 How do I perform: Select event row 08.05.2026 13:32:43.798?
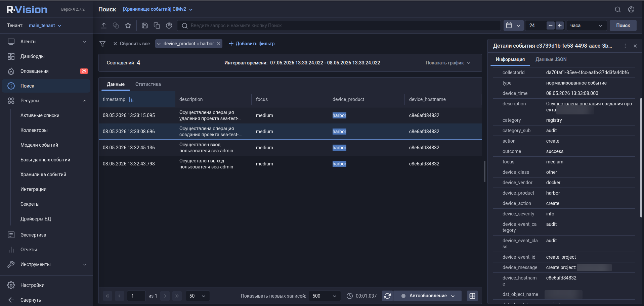click(x=290, y=164)
